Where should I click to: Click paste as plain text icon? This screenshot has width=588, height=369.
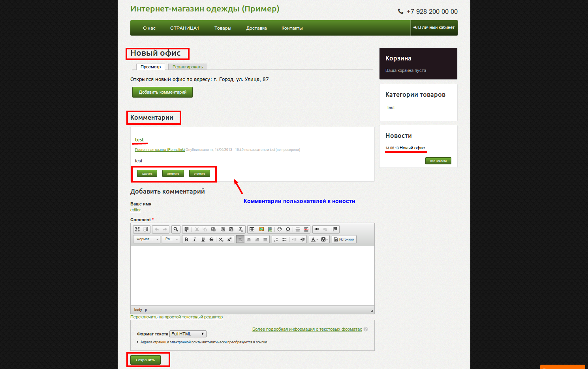point(223,229)
